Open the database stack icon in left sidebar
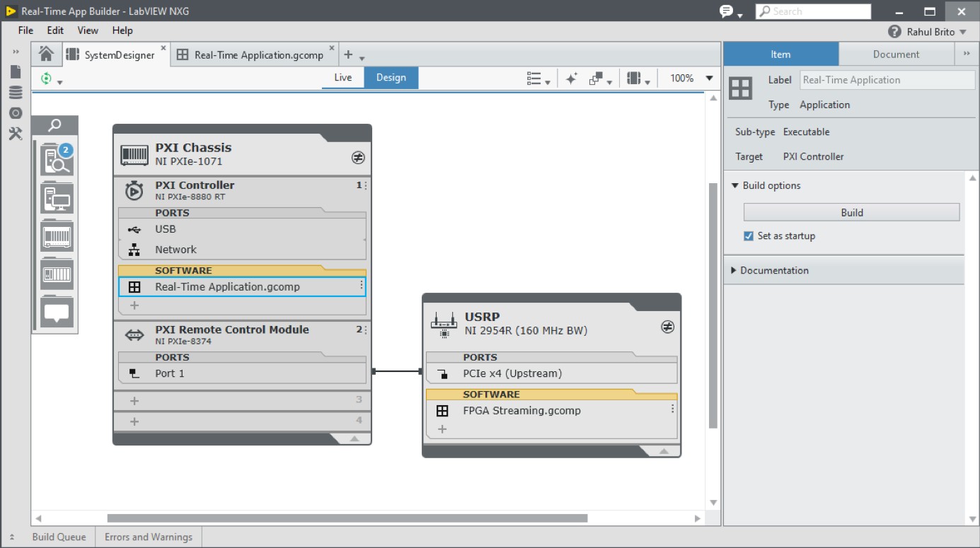 [16, 93]
